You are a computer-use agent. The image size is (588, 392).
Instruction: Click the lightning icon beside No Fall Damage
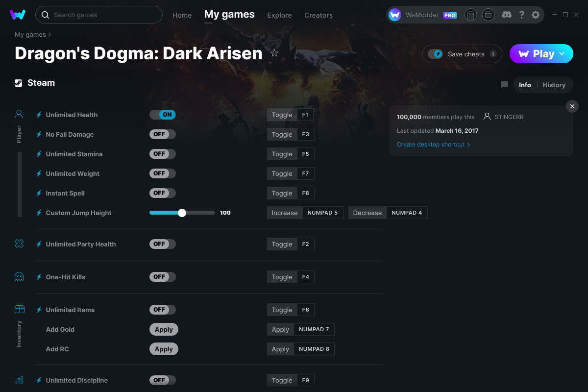tap(39, 134)
